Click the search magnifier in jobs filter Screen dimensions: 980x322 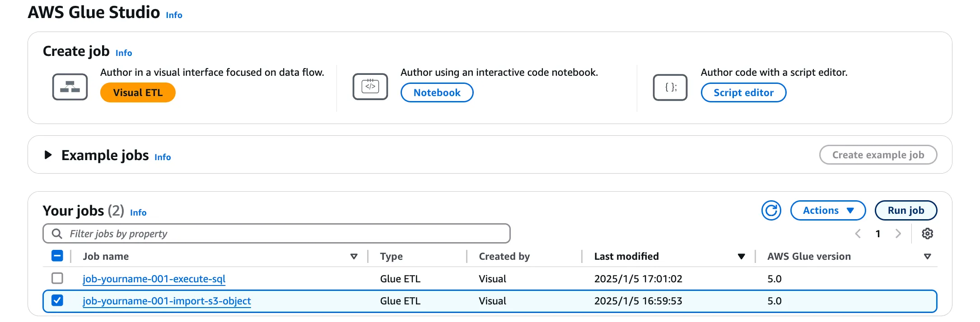[57, 234]
